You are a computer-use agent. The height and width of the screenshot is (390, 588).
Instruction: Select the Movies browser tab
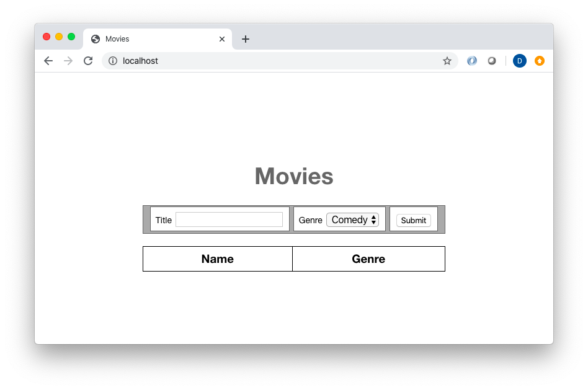[x=158, y=39]
